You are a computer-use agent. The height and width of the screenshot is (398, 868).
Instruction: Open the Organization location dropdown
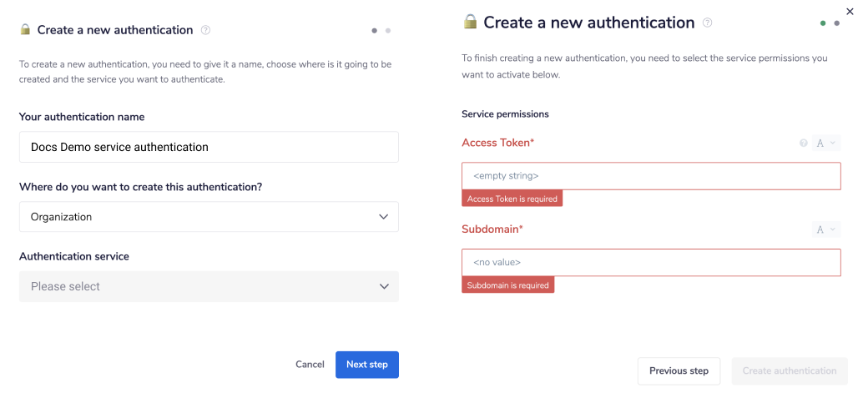209,217
